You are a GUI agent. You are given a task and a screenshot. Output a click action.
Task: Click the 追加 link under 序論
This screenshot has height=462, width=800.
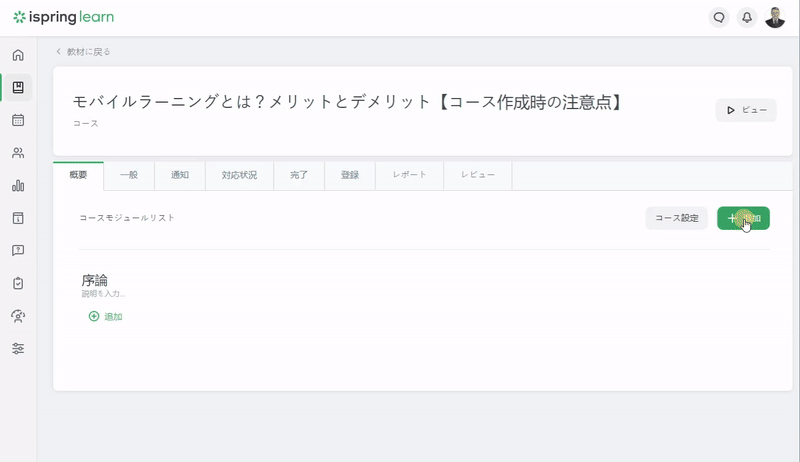click(106, 317)
